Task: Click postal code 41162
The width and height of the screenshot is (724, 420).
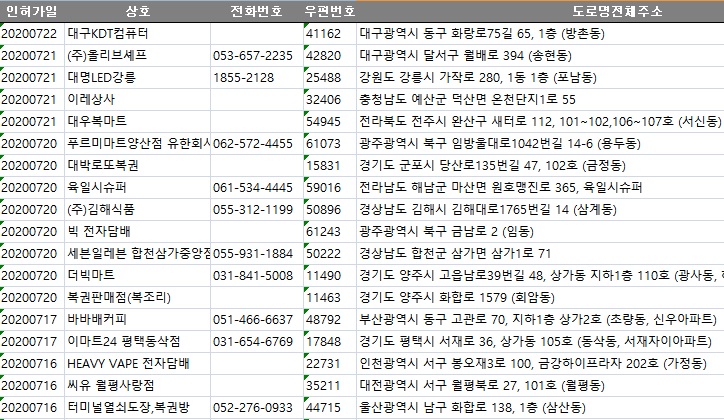Action: click(x=323, y=34)
